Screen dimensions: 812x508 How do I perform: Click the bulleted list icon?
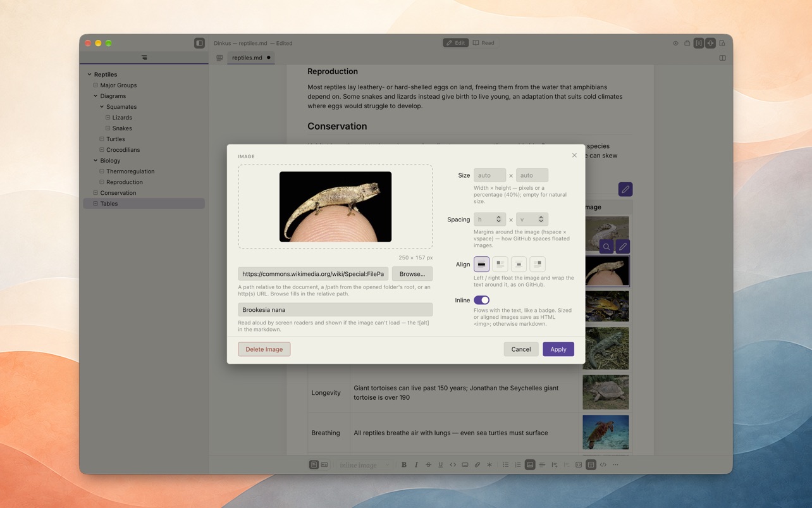[505, 465]
